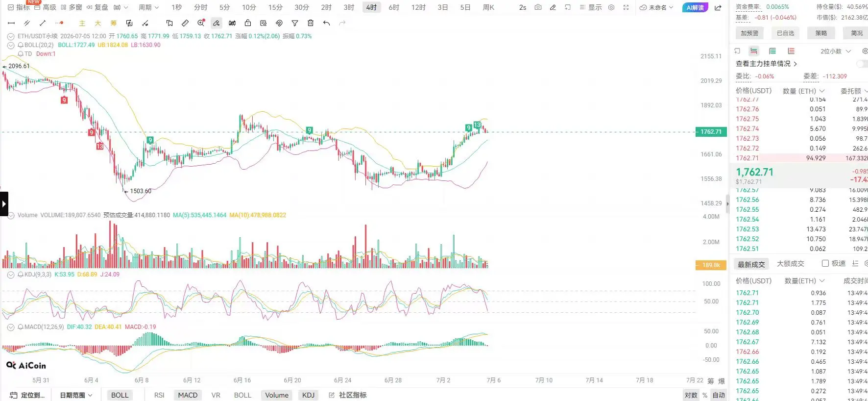The height and width of the screenshot is (401, 868).
Task: Select the trend line arrow tool
Action: 43,23
